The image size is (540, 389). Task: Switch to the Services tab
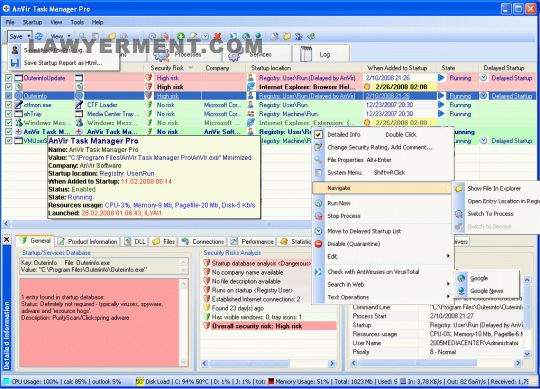tap(257, 54)
